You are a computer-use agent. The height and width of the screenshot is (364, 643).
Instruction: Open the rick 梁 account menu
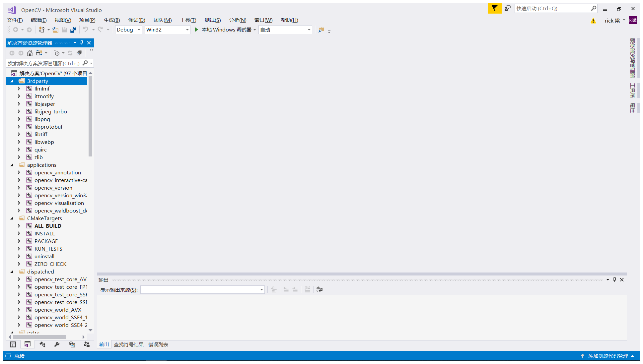(615, 21)
